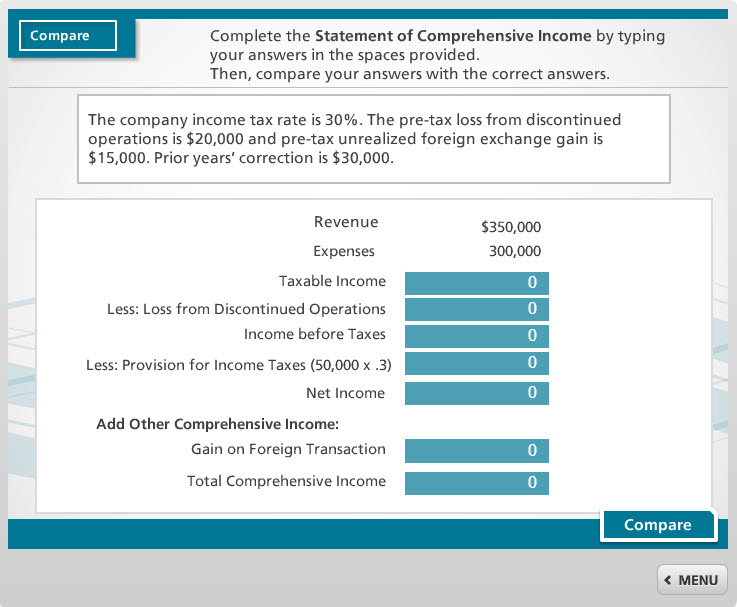Screen dimensions: 737x607
Task: Click the Revenue value $350,000
Action: (x=510, y=227)
